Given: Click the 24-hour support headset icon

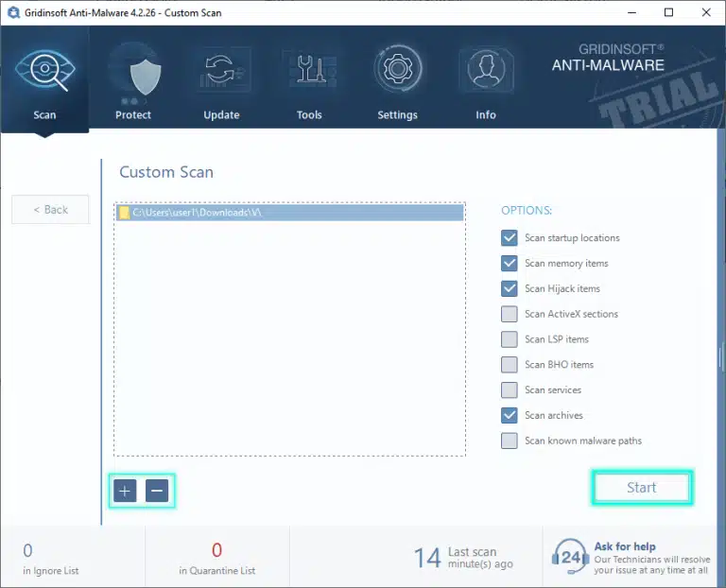Looking at the screenshot, I should [x=569, y=557].
